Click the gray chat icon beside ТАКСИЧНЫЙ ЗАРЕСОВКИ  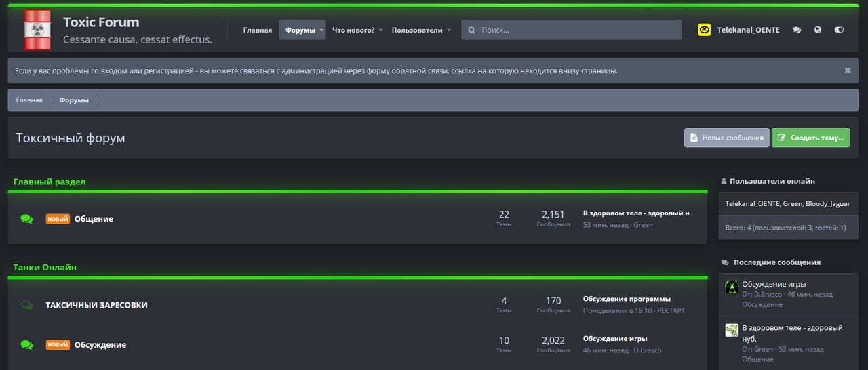click(x=26, y=305)
